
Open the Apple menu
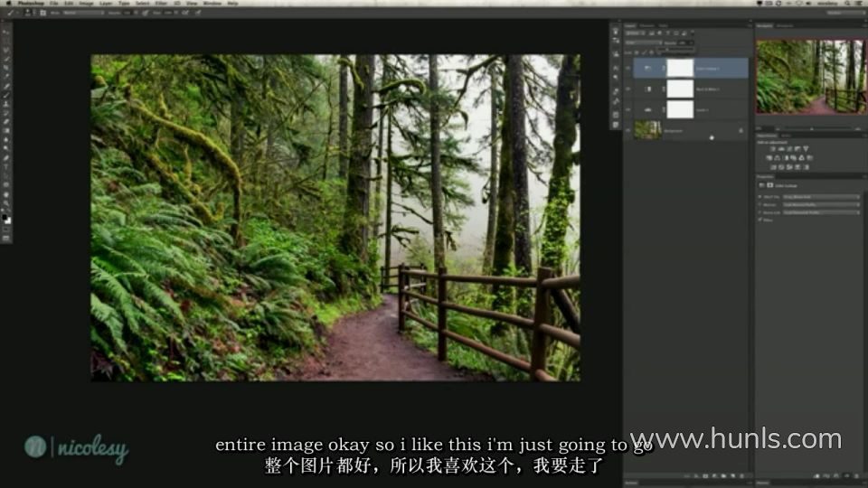[x=8, y=4]
